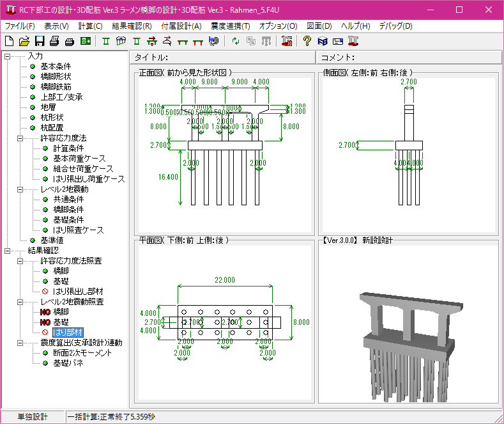
Task: Click the green refresh arrows icon
Action: click(x=236, y=42)
